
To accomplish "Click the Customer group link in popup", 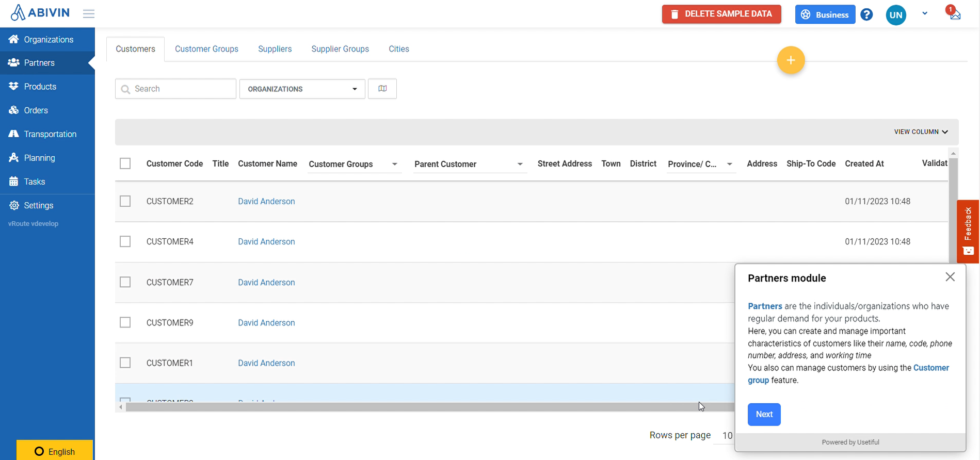I will (931, 368).
